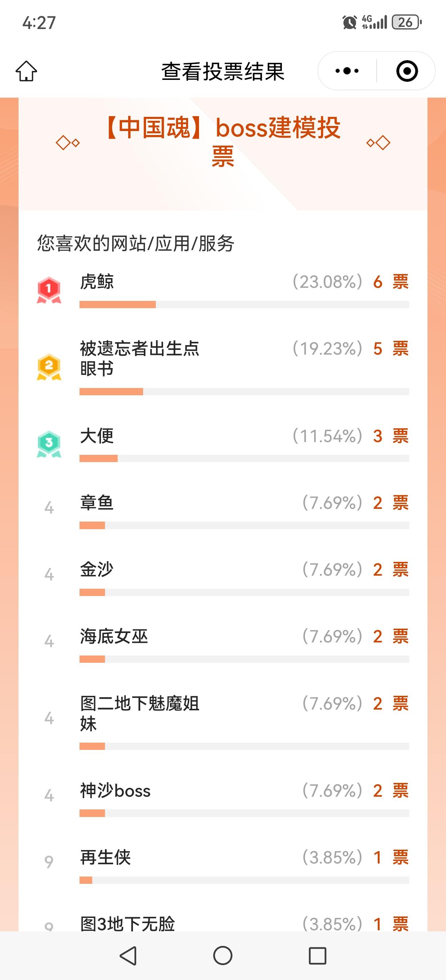This screenshot has width=446, height=980.
Task: Tap the 神沙boss progress bar
Action: click(x=244, y=813)
